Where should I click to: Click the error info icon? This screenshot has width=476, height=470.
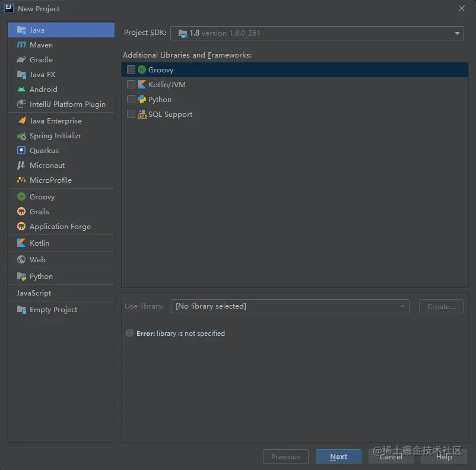click(x=129, y=333)
